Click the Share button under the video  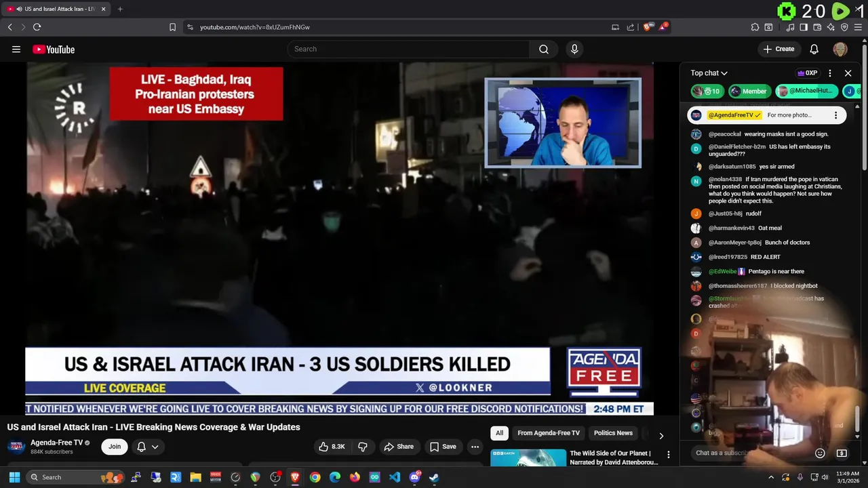point(399,447)
